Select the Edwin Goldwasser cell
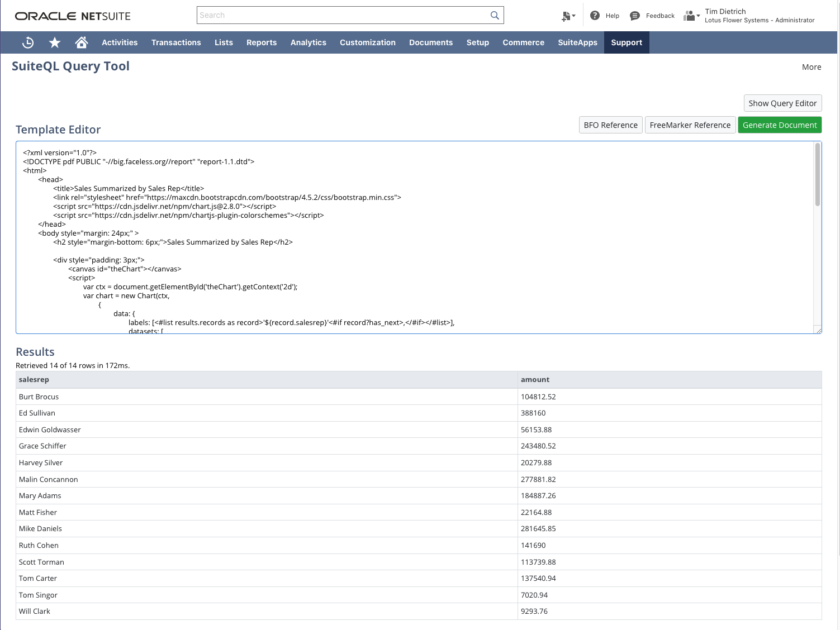This screenshot has width=840, height=630. [267, 429]
